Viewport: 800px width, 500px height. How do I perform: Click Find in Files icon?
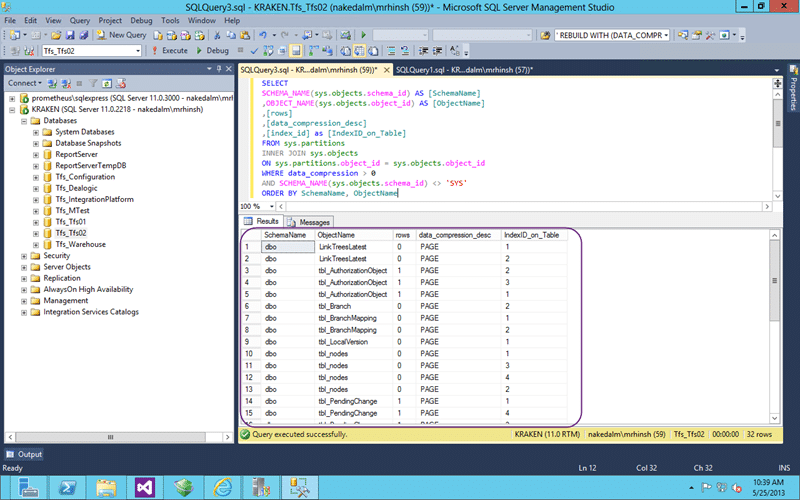click(545, 35)
